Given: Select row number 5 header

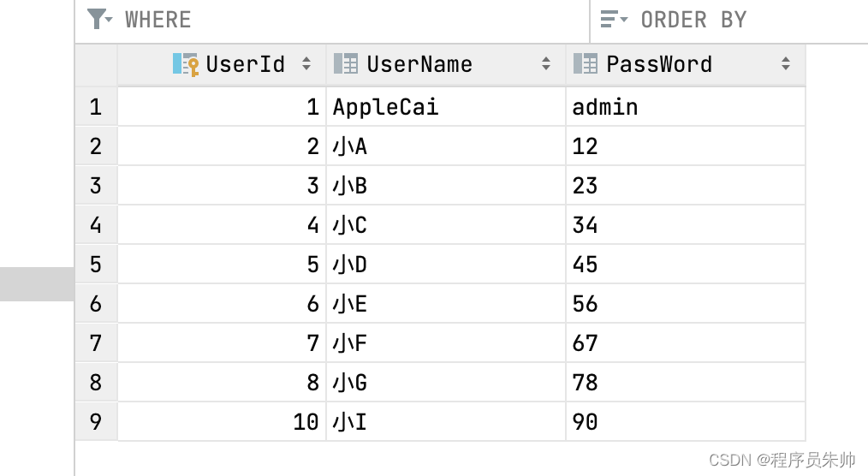Looking at the screenshot, I should [95, 265].
